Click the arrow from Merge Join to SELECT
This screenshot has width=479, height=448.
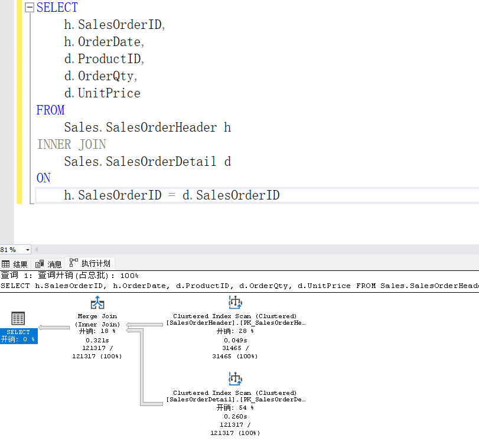54,328
